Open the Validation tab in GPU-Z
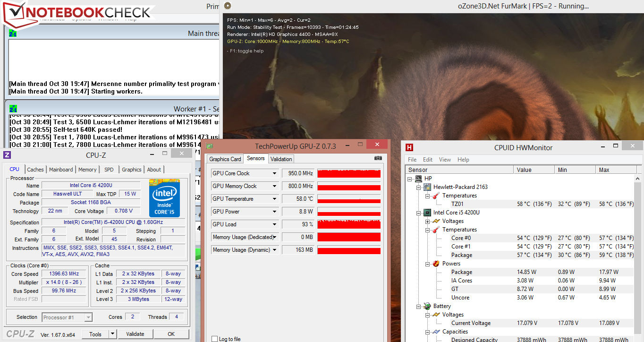 [x=281, y=159]
